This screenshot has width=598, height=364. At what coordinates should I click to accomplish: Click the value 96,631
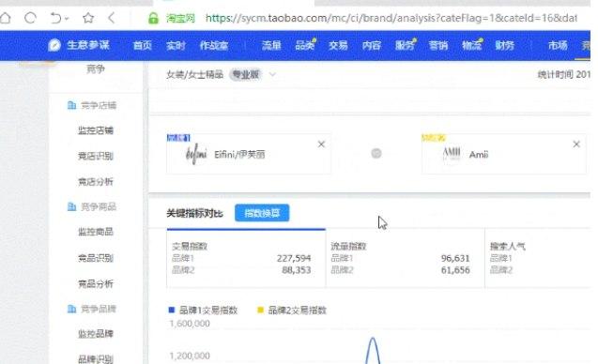click(455, 258)
